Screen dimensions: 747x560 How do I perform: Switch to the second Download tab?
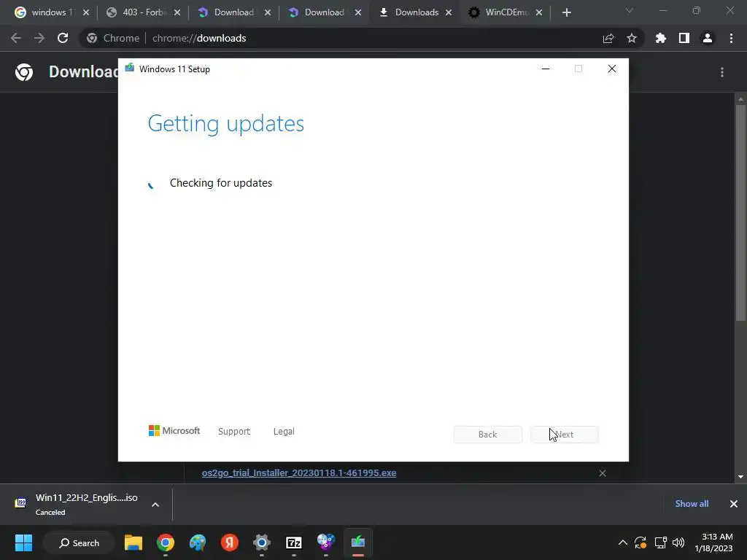tap(318, 12)
